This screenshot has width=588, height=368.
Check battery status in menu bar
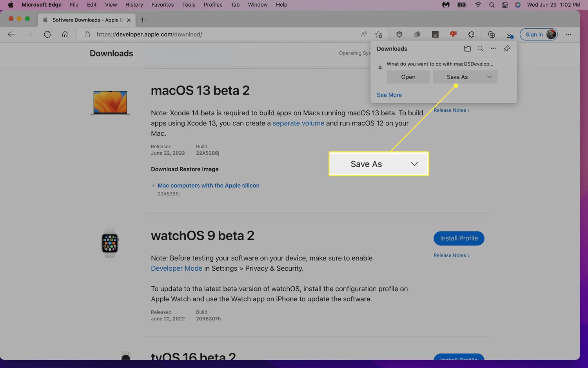click(x=462, y=5)
